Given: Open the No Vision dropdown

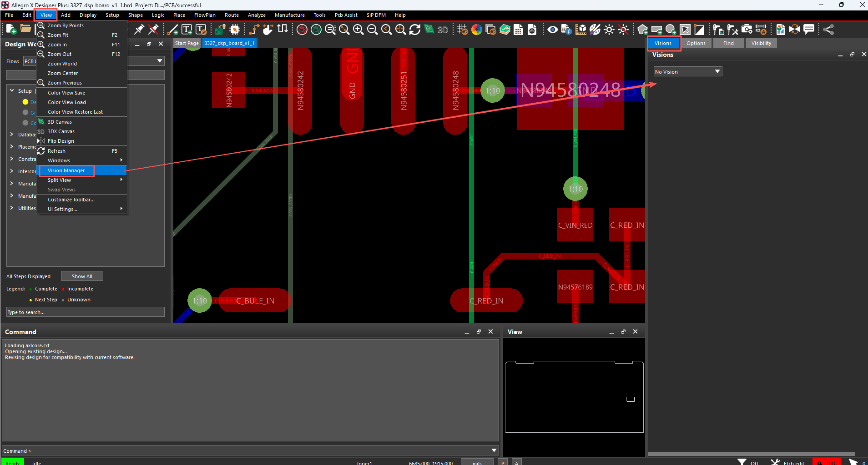Looking at the screenshot, I should [687, 72].
